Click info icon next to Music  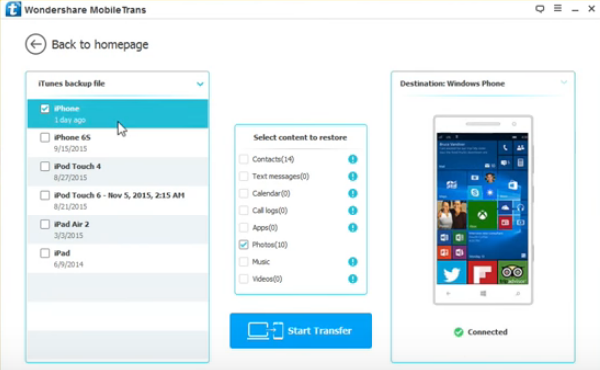(352, 262)
